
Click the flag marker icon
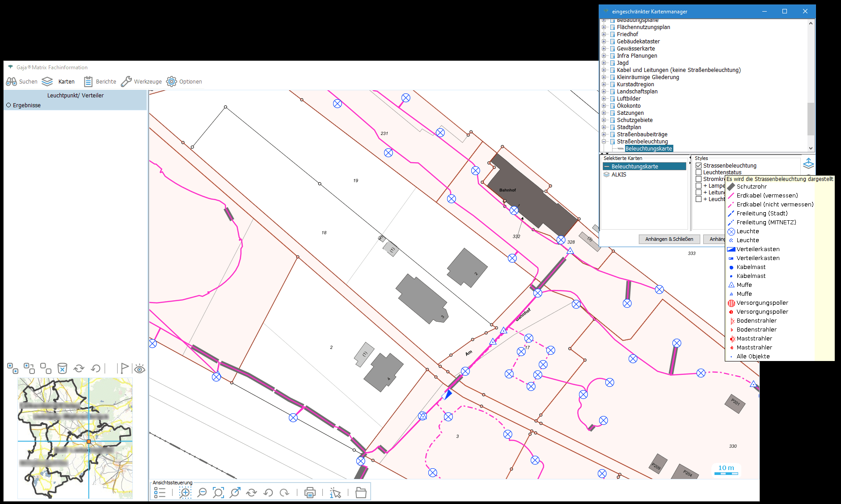pos(124,368)
